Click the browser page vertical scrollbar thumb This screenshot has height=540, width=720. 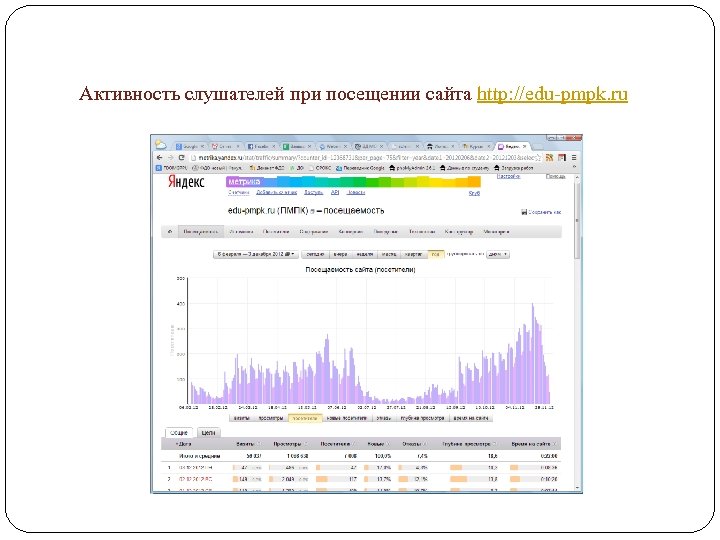(x=577, y=219)
